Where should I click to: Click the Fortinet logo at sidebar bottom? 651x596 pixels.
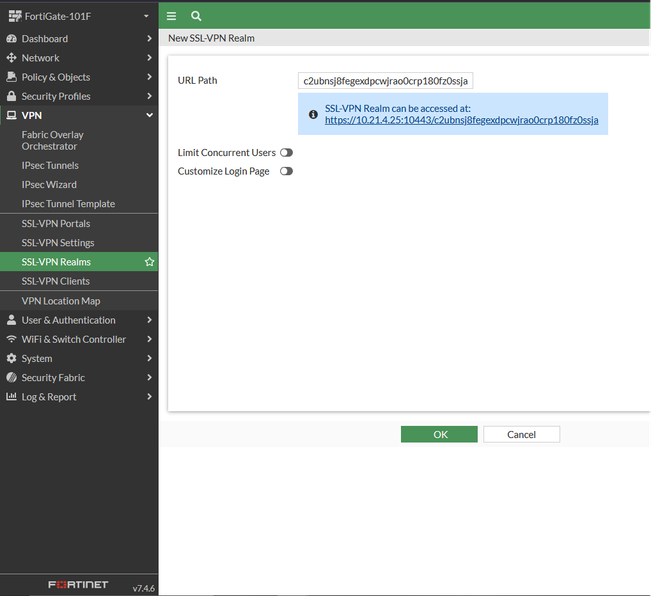[78, 584]
